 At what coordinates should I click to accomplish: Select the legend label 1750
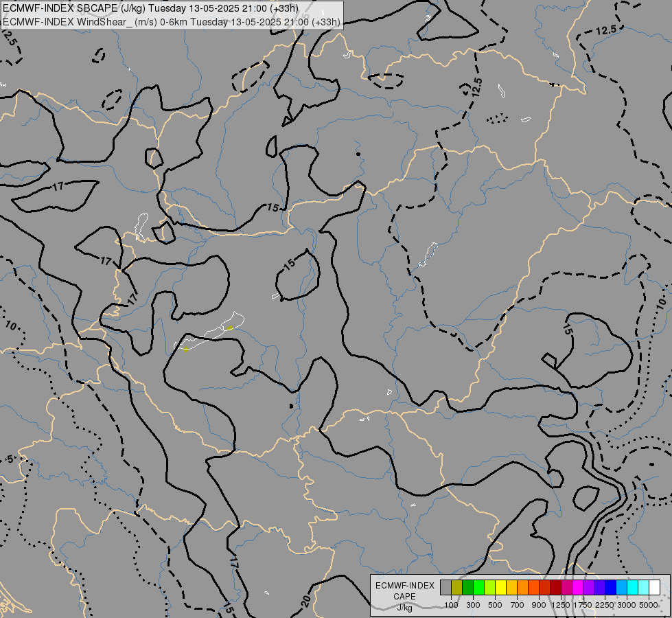(583, 605)
